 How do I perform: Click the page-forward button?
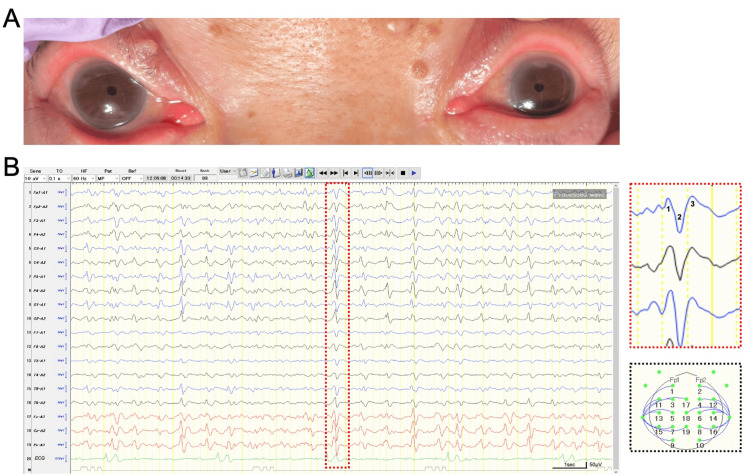[x=378, y=173]
